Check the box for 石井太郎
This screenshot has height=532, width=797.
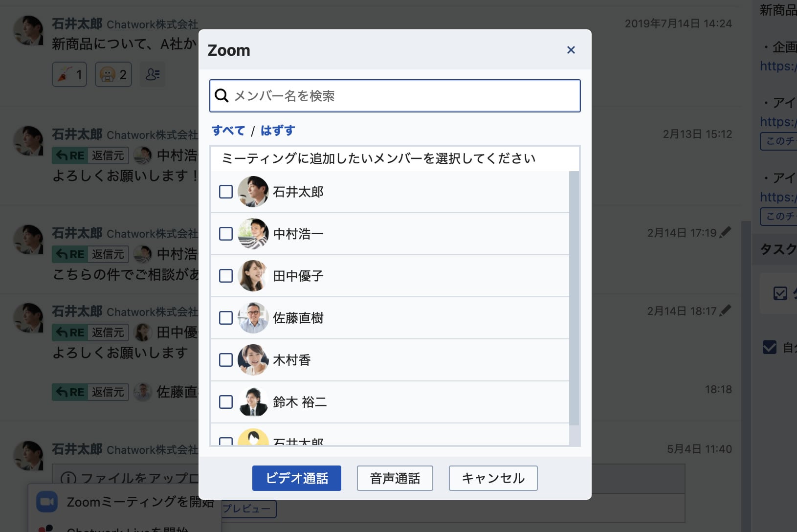click(x=226, y=192)
